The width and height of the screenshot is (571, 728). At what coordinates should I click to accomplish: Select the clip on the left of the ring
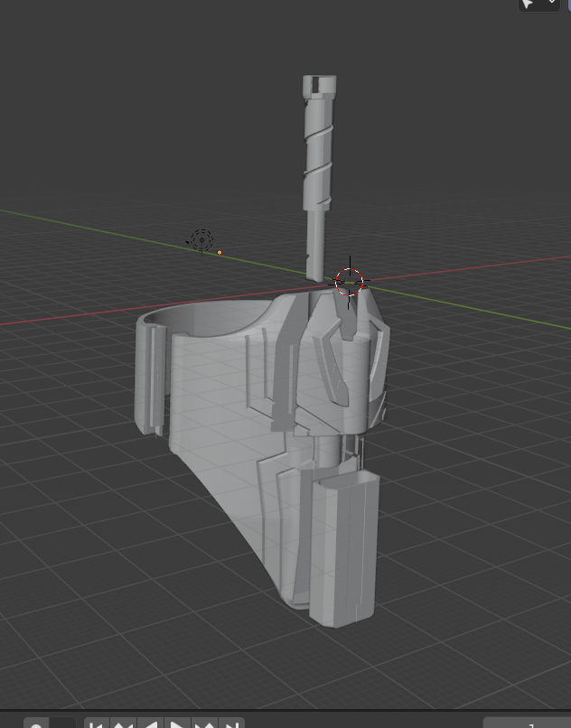(149, 375)
